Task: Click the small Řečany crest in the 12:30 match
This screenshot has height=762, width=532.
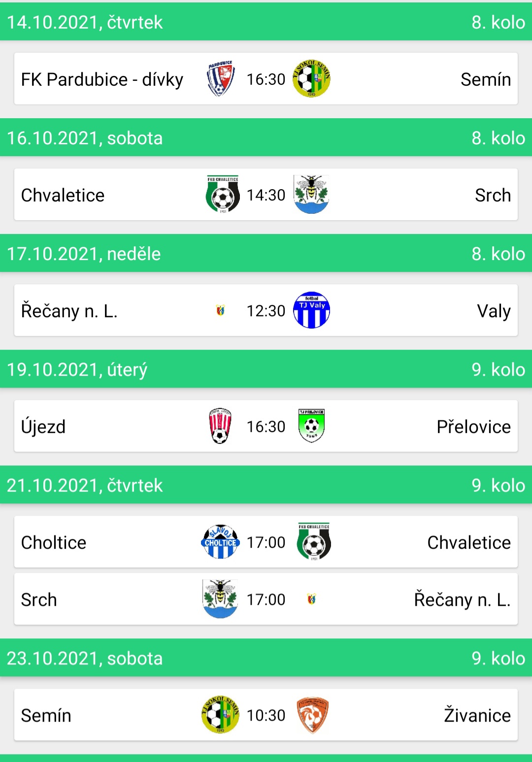Action: point(220,310)
